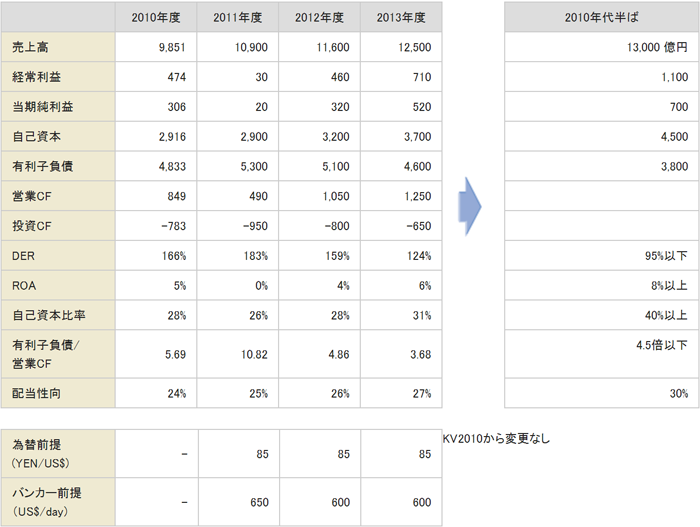Click the 12,500 sales value
Screen dimensions: 700x527
(x=415, y=47)
